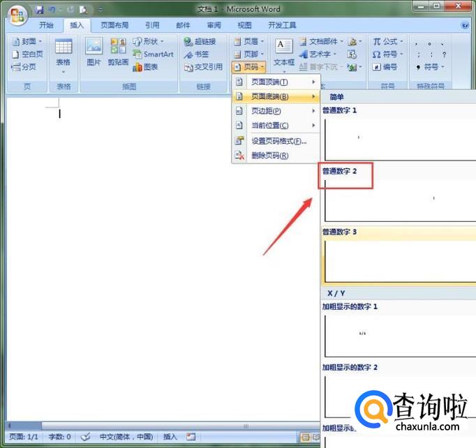
Task: Insert a page break via 分页
Action: [x=24, y=67]
